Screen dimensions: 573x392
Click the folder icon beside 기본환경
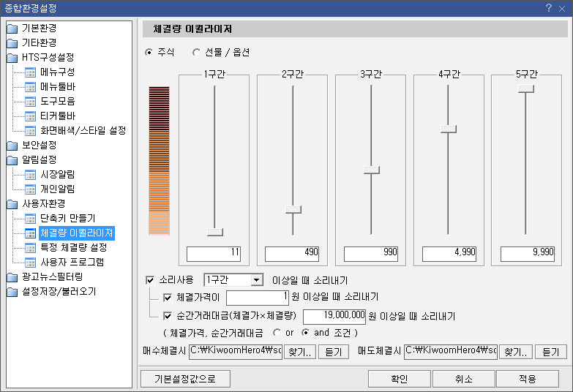12,29
